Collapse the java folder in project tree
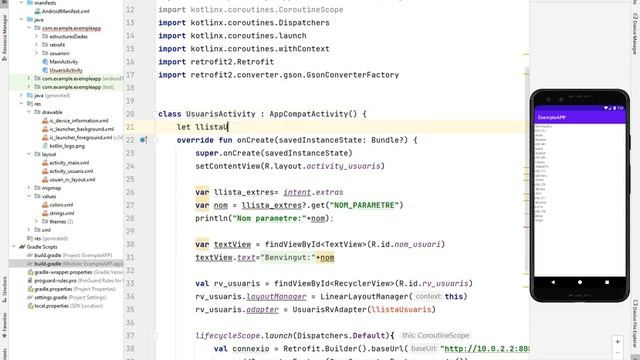Screen dimensions: 640x360 [x=21, y=20]
